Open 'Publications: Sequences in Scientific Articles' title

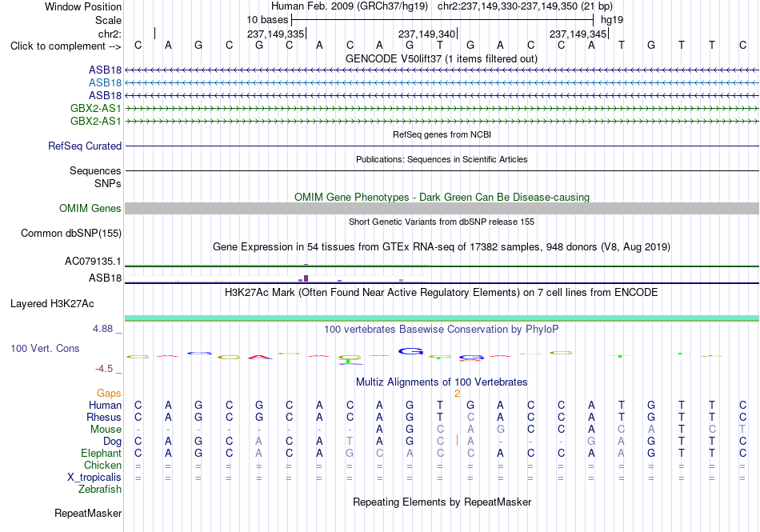(x=442, y=159)
